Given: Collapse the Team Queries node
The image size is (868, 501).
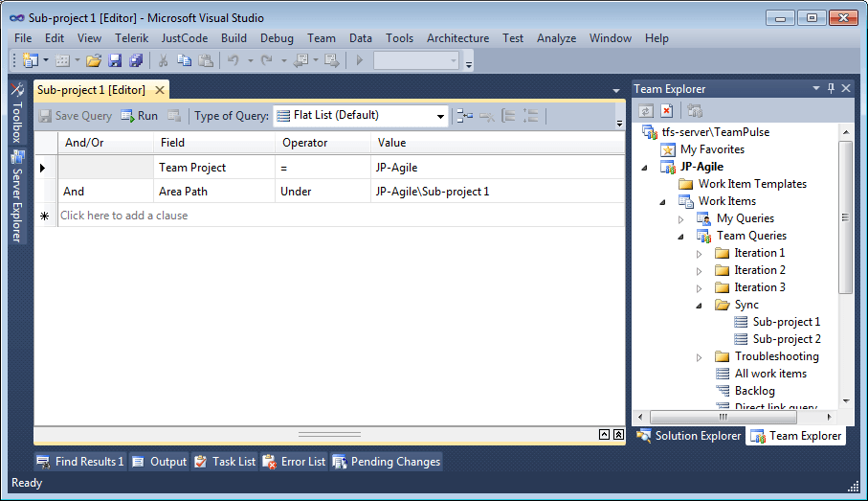Looking at the screenshot, I should tap(680, 237).
